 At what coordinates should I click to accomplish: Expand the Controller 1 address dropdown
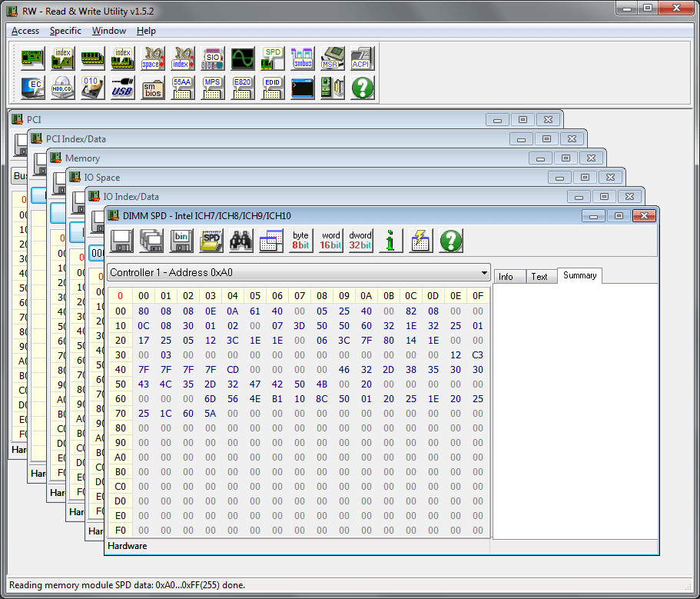point(483,273)
